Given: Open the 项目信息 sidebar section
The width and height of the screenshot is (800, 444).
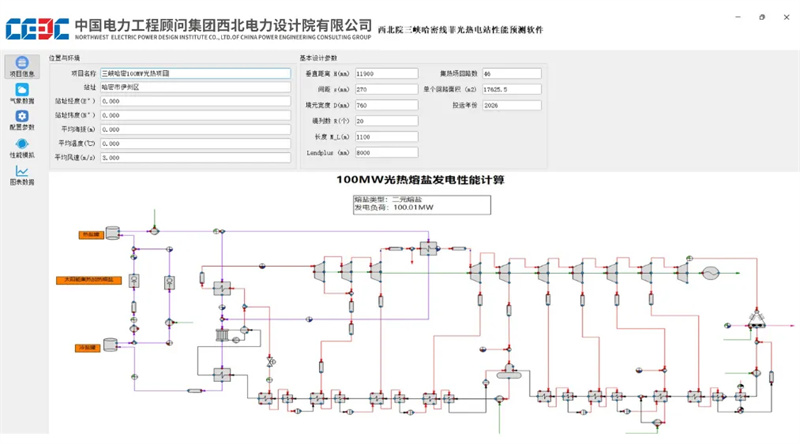Looking at the screenshot, I should (22, 66).
